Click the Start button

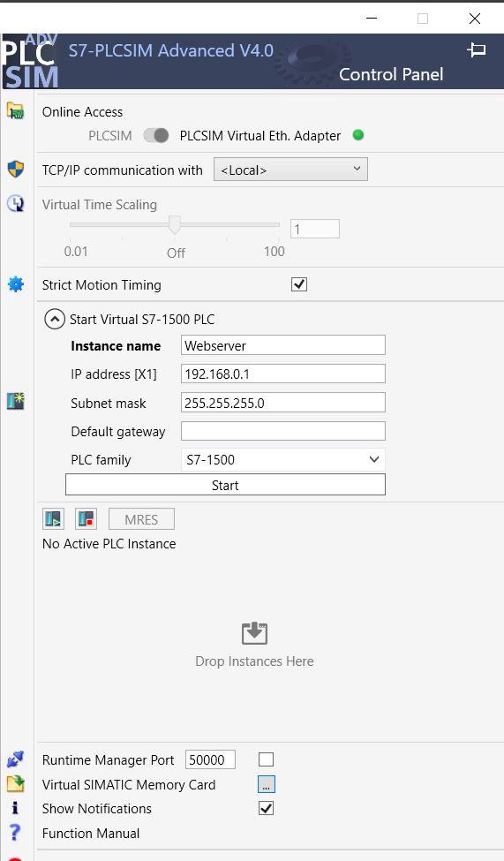point(225,485)
